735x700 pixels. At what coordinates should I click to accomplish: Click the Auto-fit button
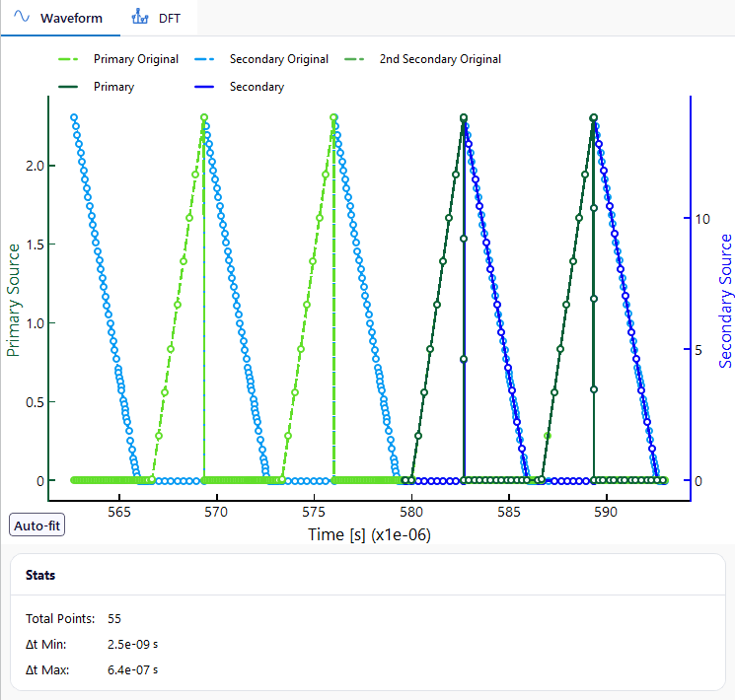tap(37, 525)
